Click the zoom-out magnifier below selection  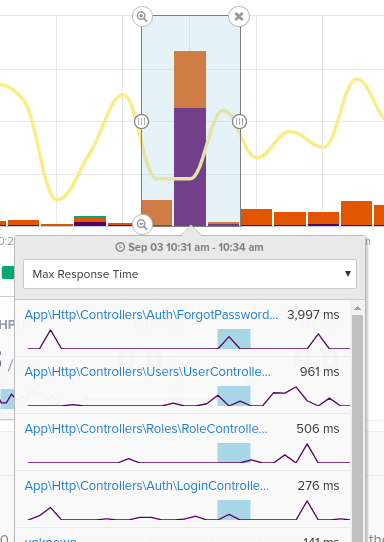142,224
